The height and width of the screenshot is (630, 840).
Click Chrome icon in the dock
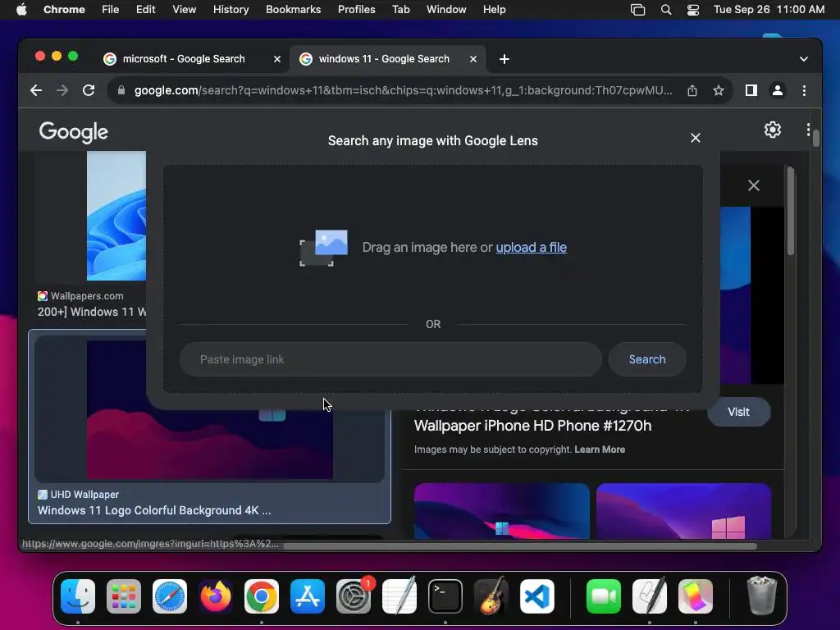[262, 596]
